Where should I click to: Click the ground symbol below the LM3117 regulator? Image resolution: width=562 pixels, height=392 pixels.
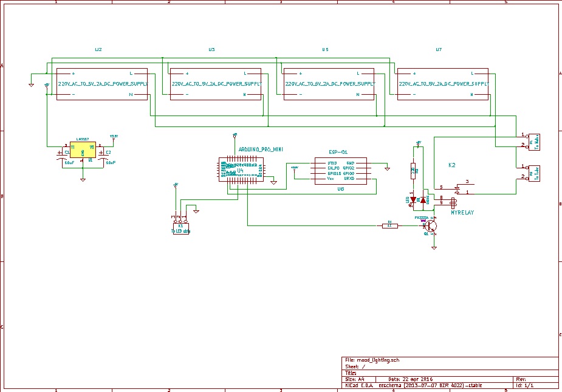click(83, 180)
